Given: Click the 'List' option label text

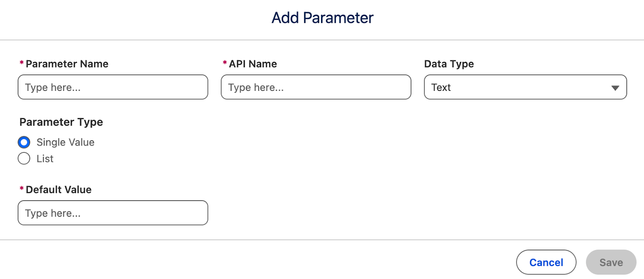Looking at the screenshot, I should [45, 159].
